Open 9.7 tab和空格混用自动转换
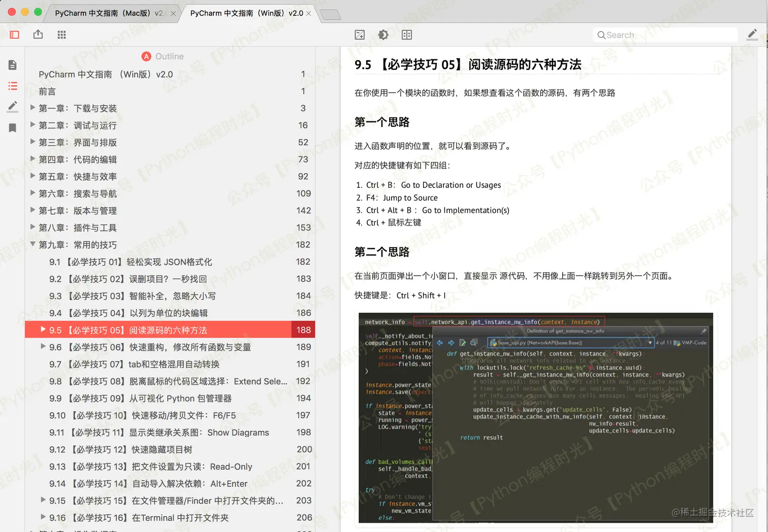 click(x=170, y=364)
